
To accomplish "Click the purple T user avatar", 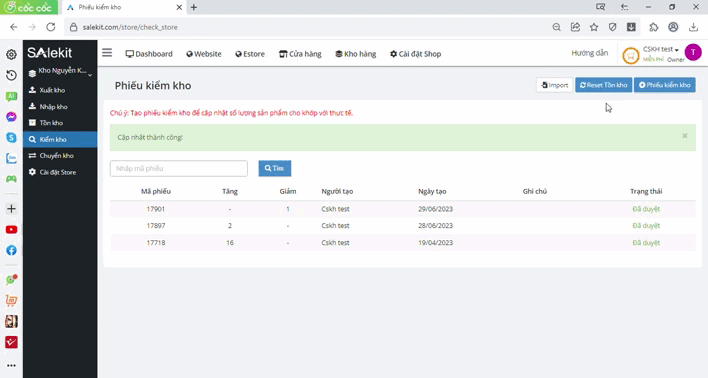I will [693, 52].
